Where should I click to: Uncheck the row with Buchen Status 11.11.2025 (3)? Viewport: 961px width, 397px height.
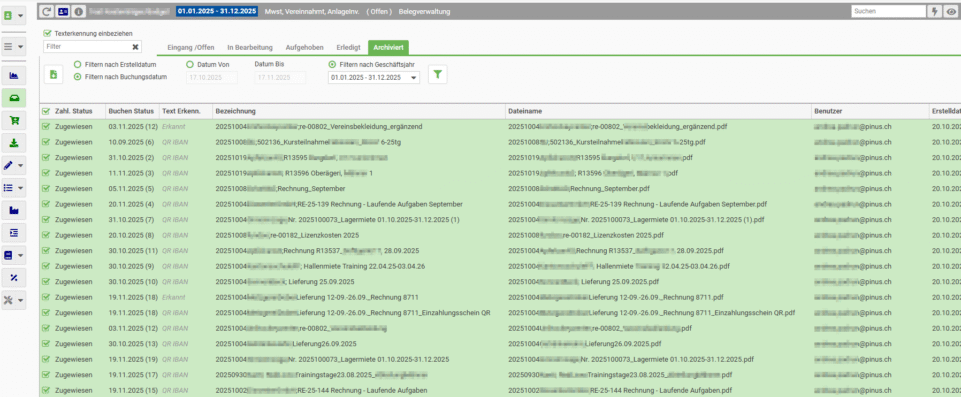point(46,173)
